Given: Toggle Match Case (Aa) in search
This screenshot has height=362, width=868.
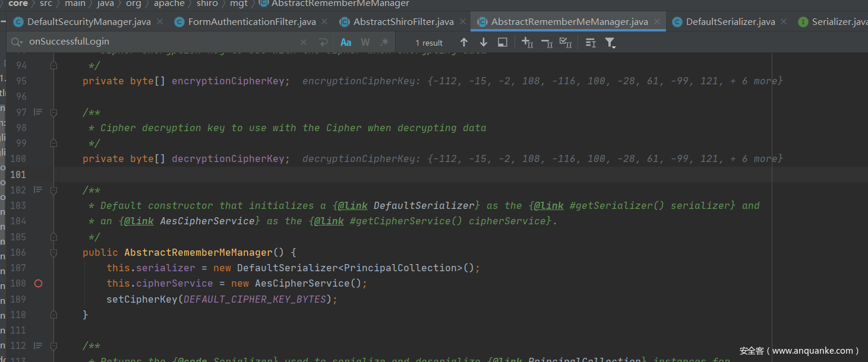Looking at the screenshot, I should pos(346,42).
